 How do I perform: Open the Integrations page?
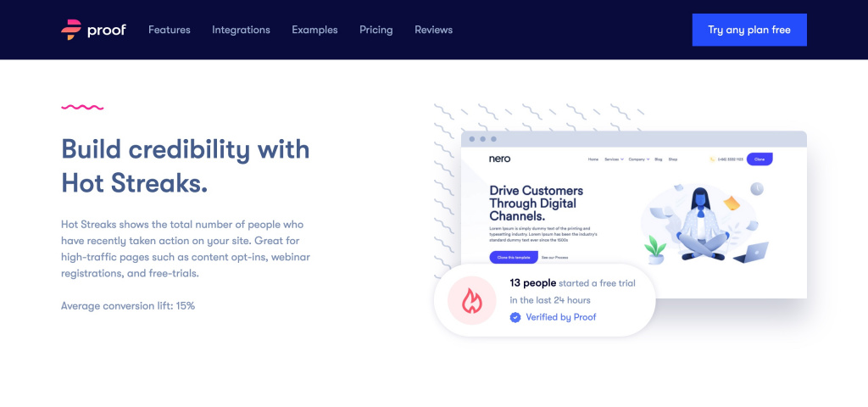coord(241,30)
